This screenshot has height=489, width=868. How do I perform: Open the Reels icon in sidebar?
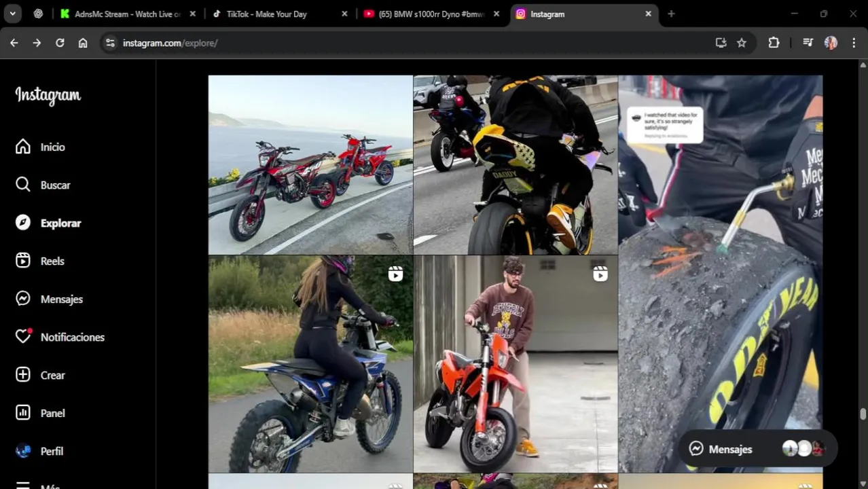[23, 261]
